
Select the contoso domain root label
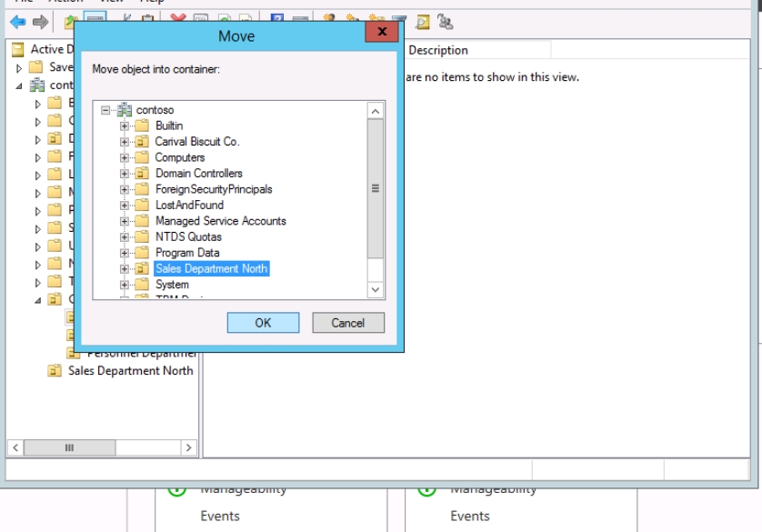coord(155,110)
